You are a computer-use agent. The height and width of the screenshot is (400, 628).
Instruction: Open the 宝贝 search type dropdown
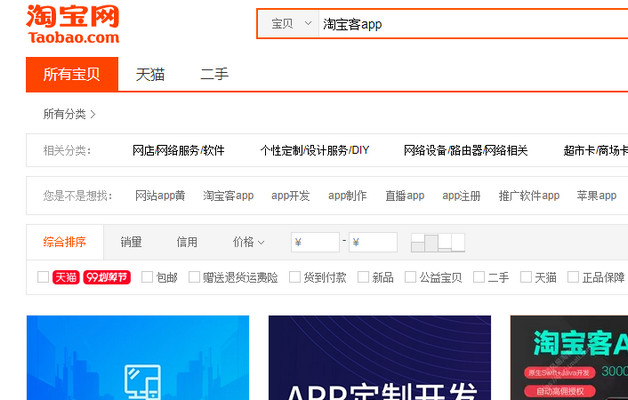point(288,24)
